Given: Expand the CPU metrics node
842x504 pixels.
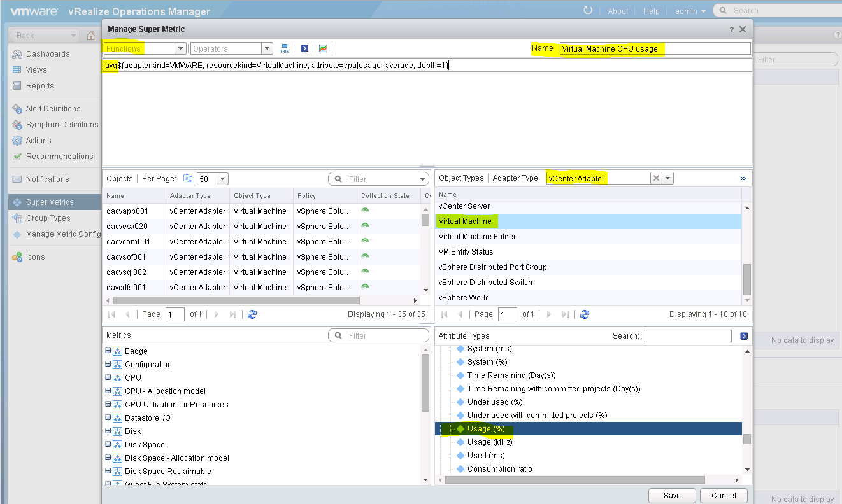Looking at the screenshot, I should point(108,377).
